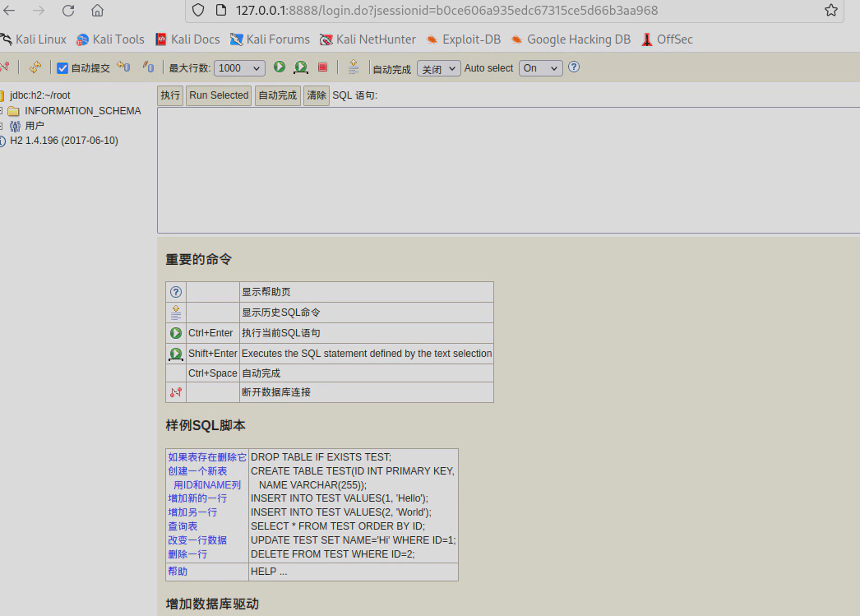This screenshot has height=616, width=860.
Task: Click the refresh database icon in H2 toolbar
Action: pos(35,67)
